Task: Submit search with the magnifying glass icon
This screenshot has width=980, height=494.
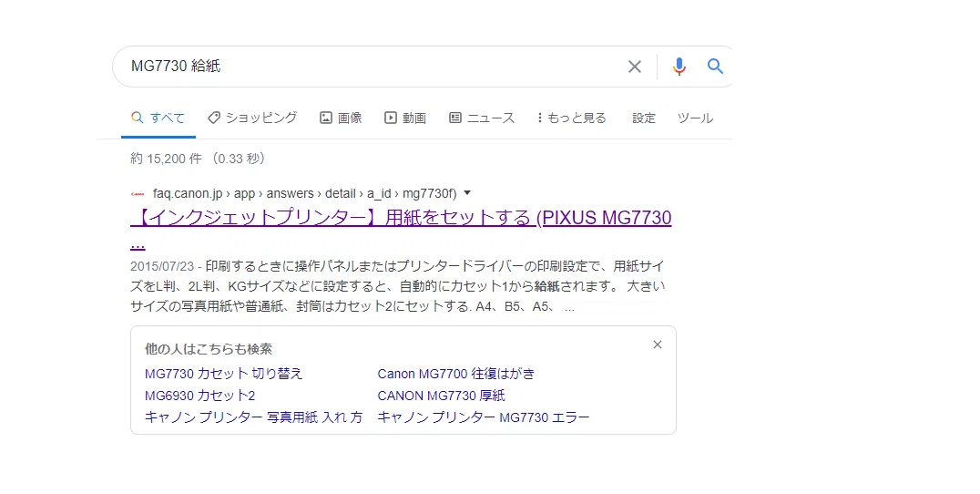Action: (x=715, y=66)
